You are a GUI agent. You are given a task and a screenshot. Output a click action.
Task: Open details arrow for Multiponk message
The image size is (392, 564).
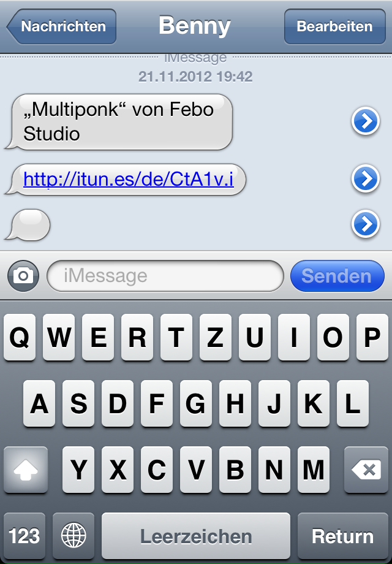[366, 121]
